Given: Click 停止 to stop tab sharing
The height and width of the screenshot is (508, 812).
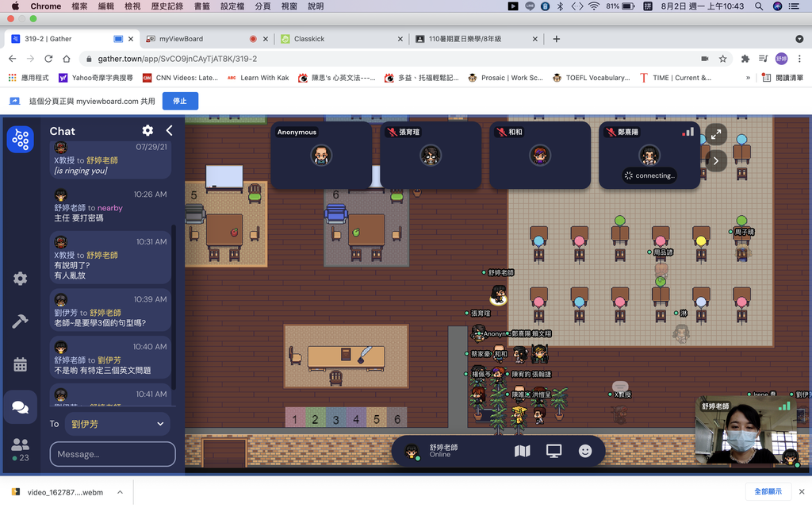Looking at the screenshot, I should pyautogui.click(x=180, y=101).
